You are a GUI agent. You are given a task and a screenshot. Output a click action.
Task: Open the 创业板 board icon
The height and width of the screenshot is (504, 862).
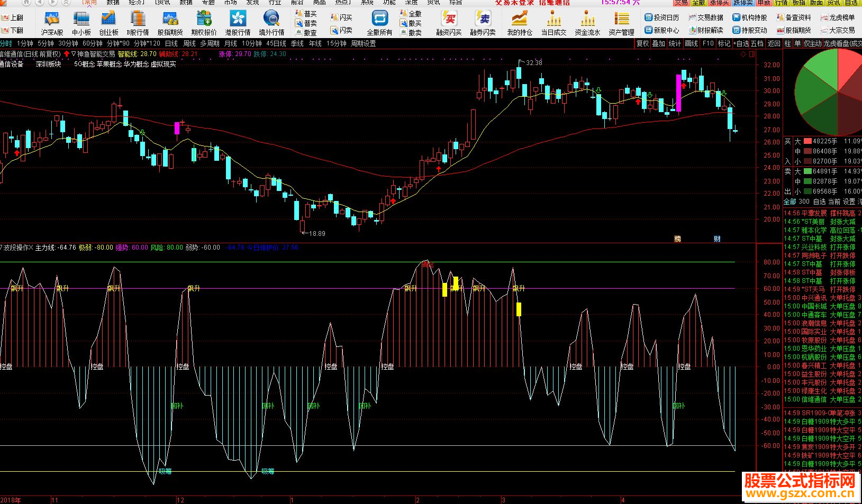click(108, 24)
